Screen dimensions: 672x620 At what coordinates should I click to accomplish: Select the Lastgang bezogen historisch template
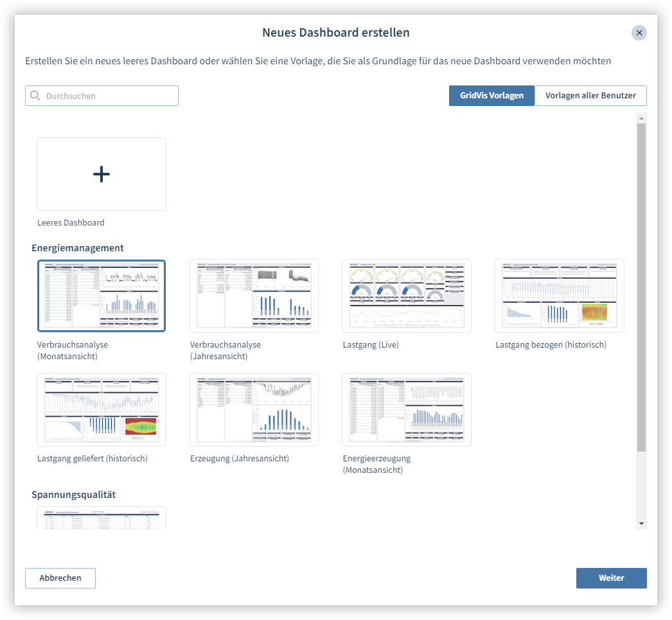[559, 296]
